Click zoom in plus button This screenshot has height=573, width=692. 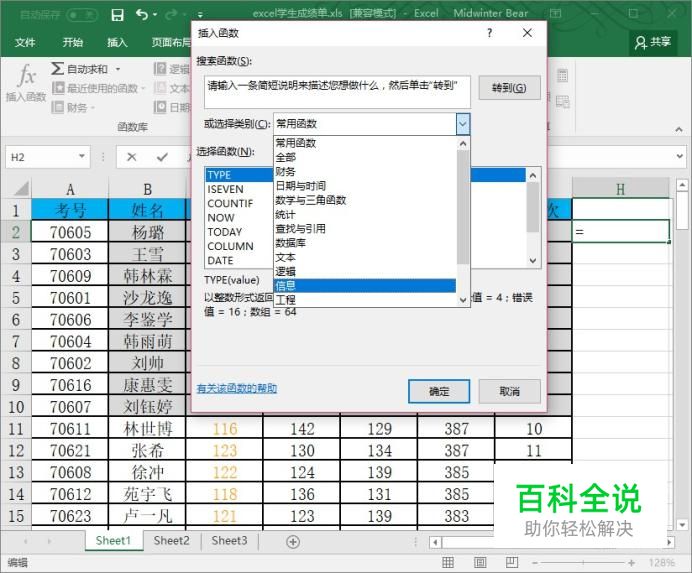click(x=632, y=563)
